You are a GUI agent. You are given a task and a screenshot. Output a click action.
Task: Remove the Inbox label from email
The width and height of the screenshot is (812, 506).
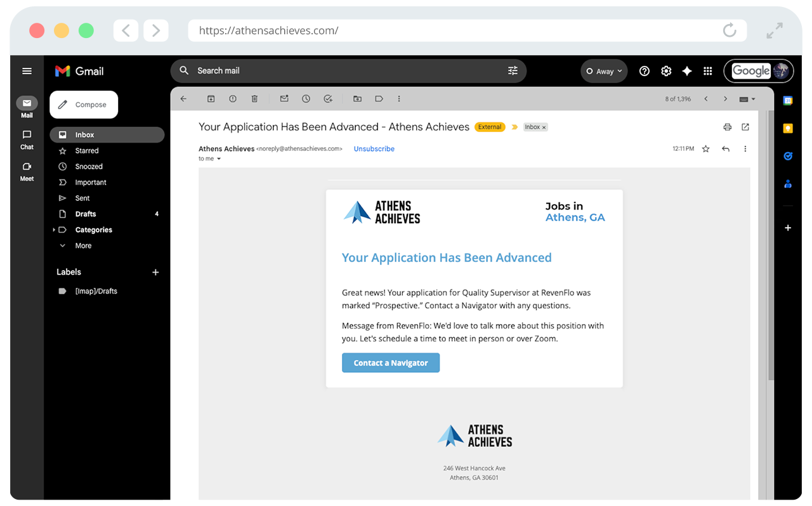544,127
